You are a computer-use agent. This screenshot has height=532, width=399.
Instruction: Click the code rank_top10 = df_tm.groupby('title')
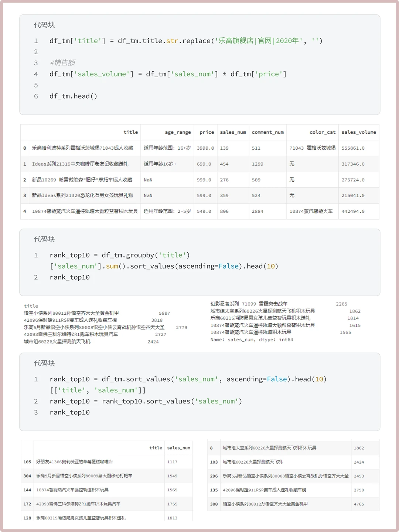point(120,255)
